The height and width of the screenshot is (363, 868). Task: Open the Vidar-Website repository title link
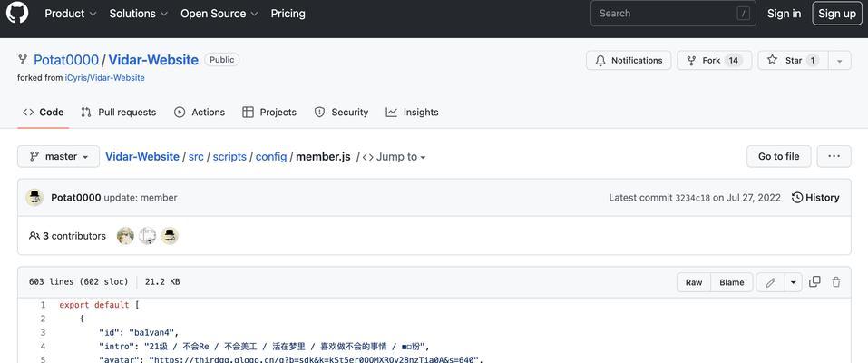153,60
